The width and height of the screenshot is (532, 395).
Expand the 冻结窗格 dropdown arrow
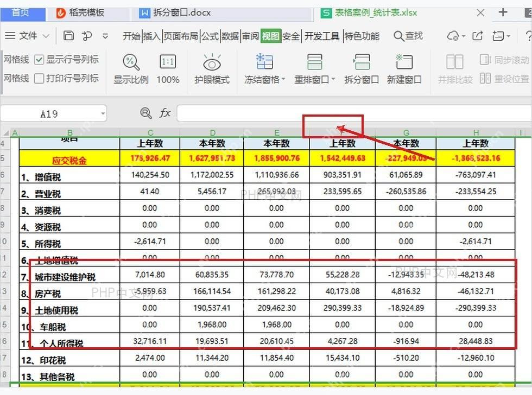[283, 79]
